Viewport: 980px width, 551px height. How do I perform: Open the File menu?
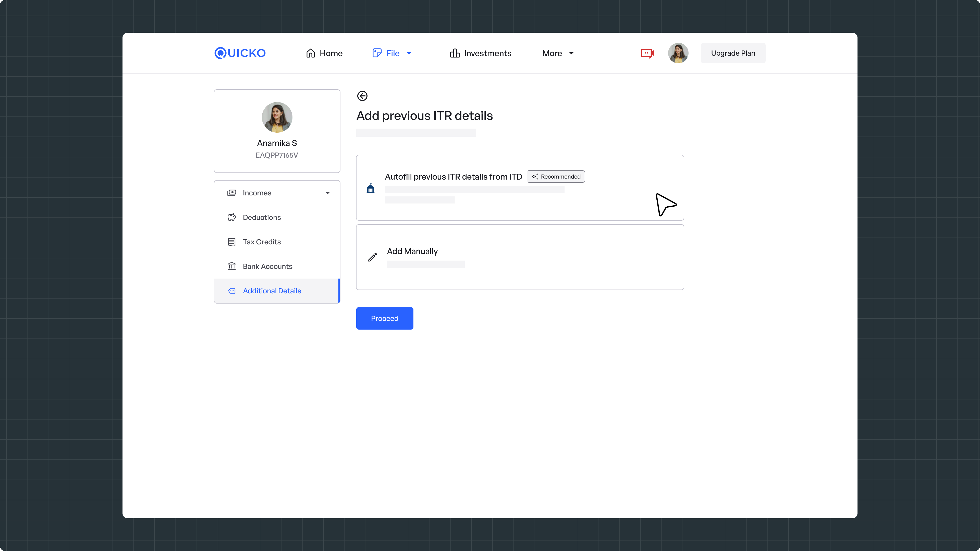pos(392,53)
